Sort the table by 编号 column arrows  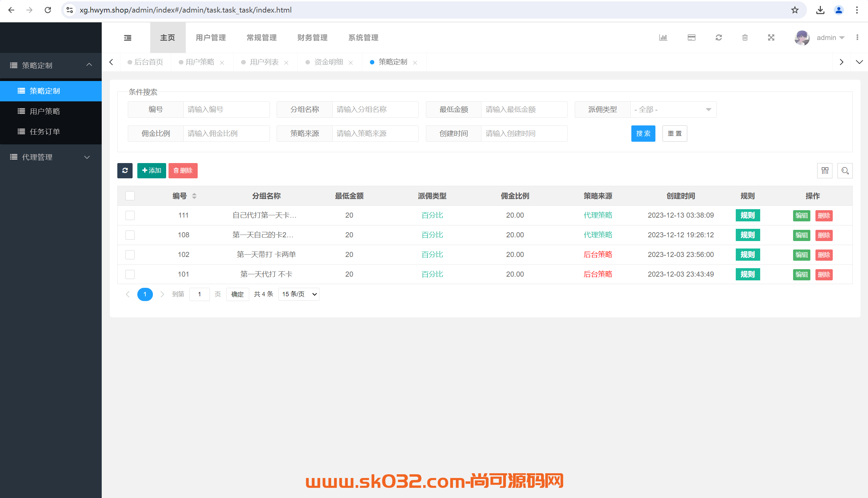194,196
